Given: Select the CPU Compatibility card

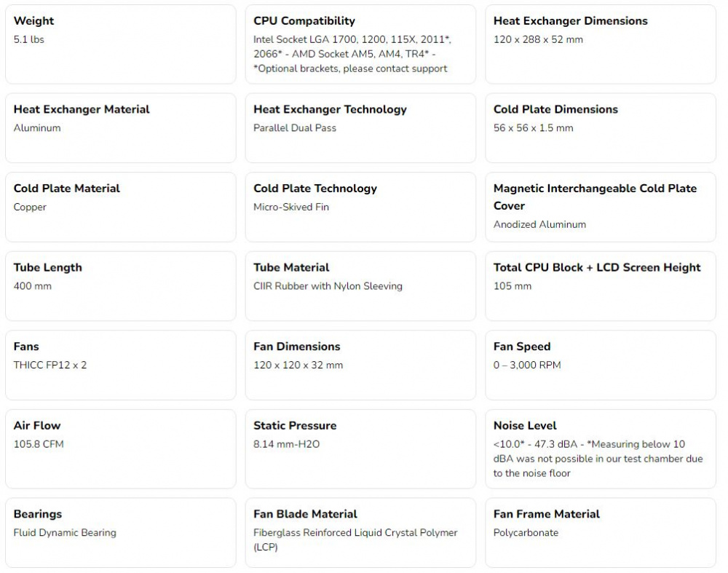Looking at the screenshot, I should [x=360, y=44].
